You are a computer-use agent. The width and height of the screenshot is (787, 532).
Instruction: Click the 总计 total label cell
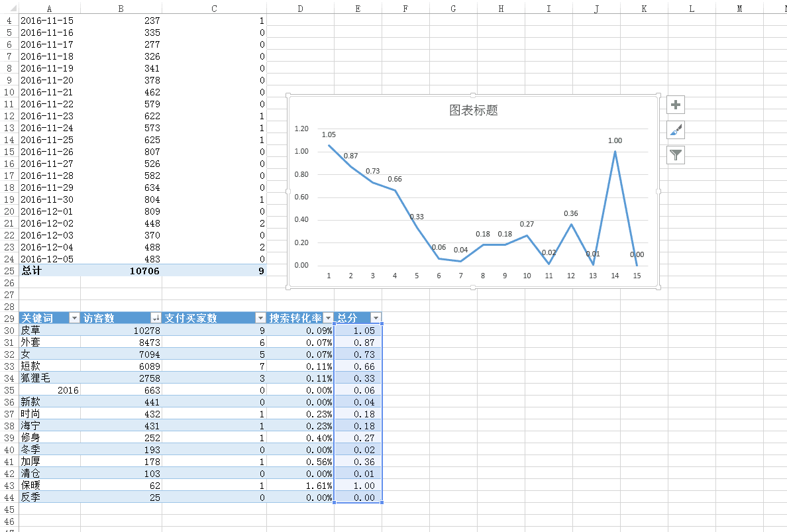point(49,270)
